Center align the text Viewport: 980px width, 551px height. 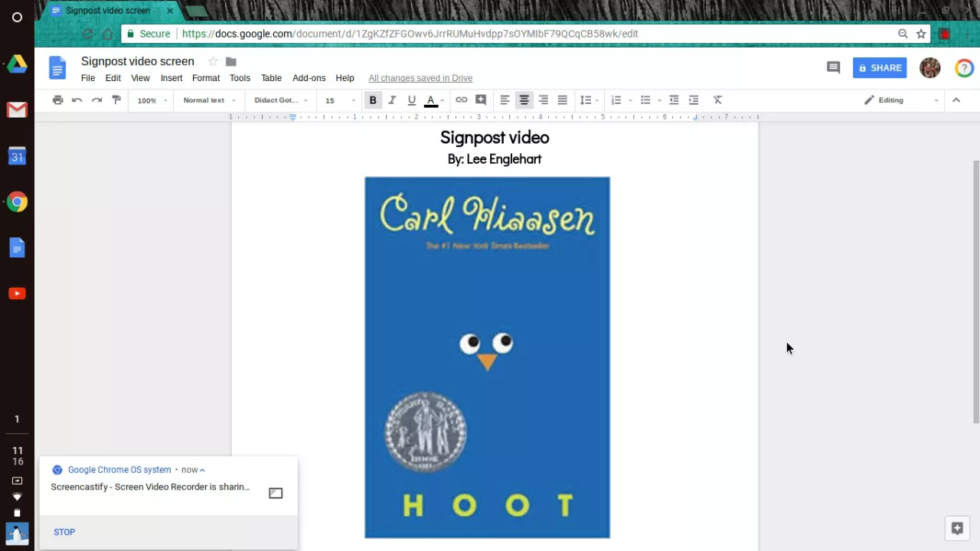click(524, 100)
